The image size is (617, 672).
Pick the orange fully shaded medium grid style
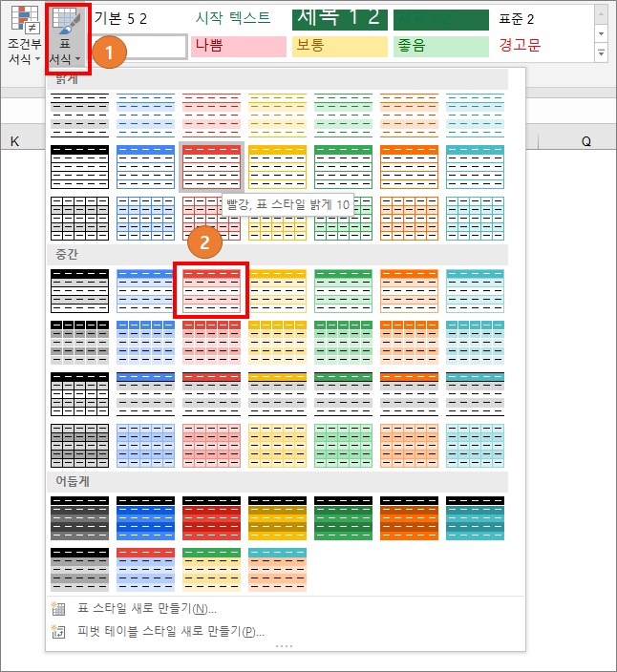pos(409,446)
